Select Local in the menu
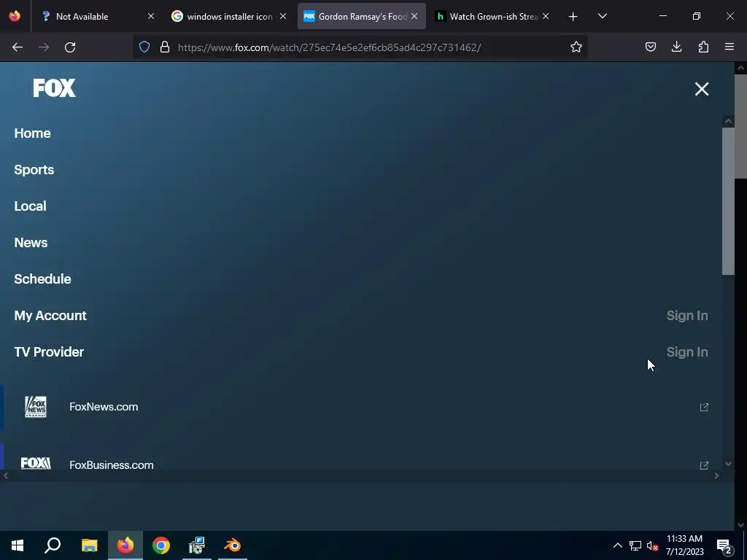 click(30, 206)
